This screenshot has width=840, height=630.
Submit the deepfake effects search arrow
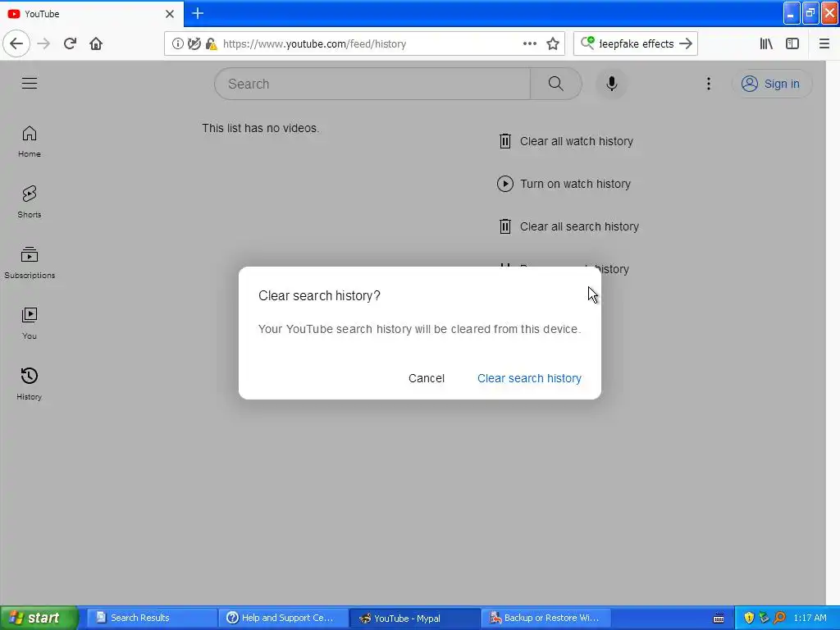tap(686, 43)
